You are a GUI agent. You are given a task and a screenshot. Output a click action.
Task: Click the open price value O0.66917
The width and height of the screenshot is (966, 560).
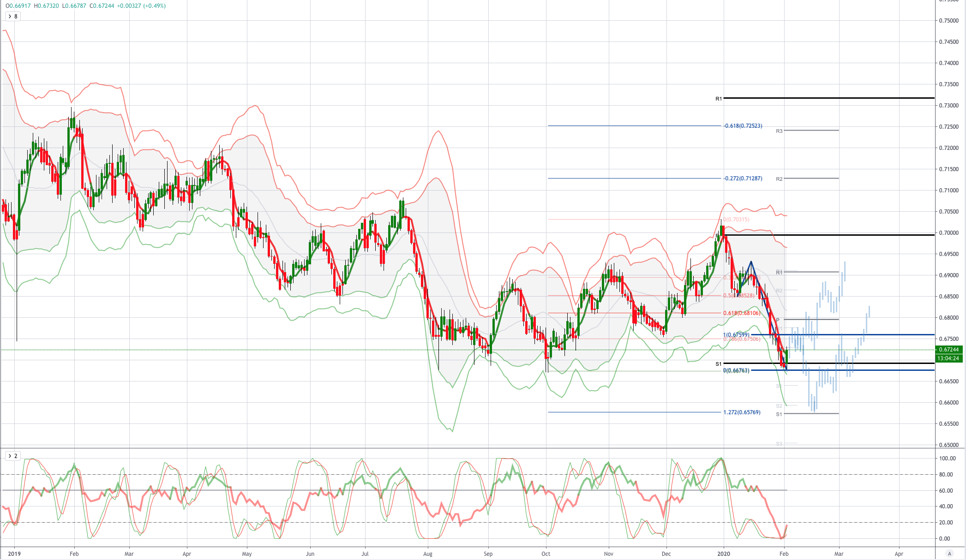[x=18, y=6]
